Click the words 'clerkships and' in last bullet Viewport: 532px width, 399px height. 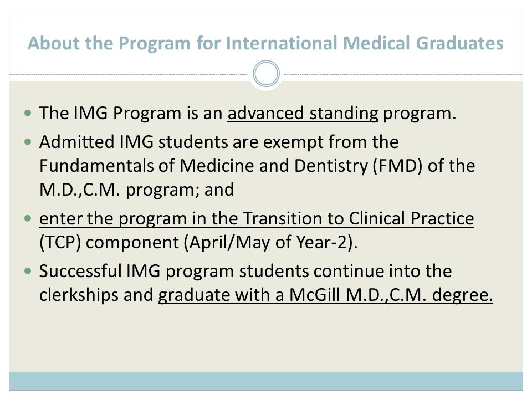coord(96,295)
